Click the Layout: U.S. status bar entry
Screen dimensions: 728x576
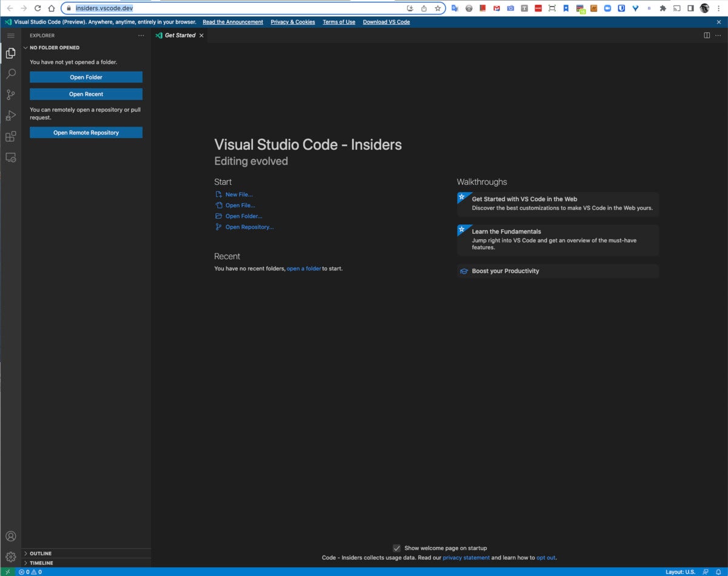[681, 572]
